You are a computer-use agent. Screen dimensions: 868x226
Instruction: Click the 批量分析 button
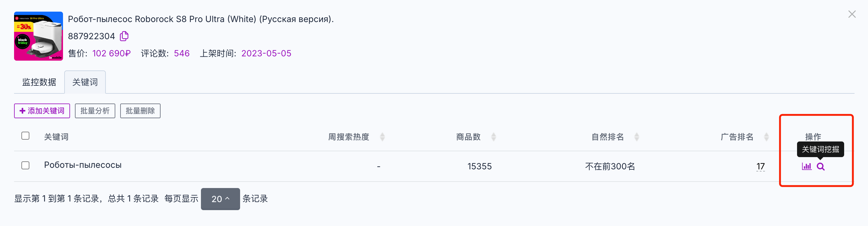point(95,111)
